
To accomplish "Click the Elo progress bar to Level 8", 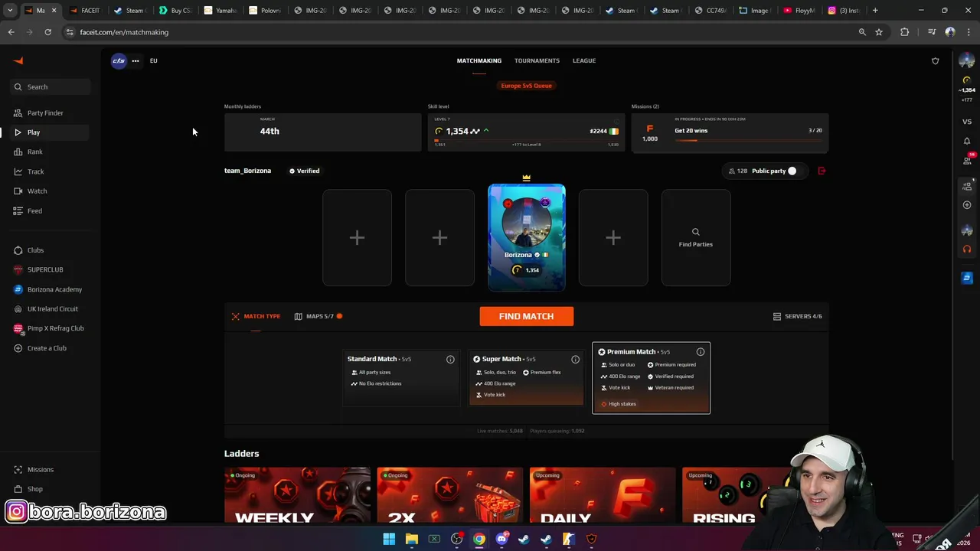I will coord(526,140).
